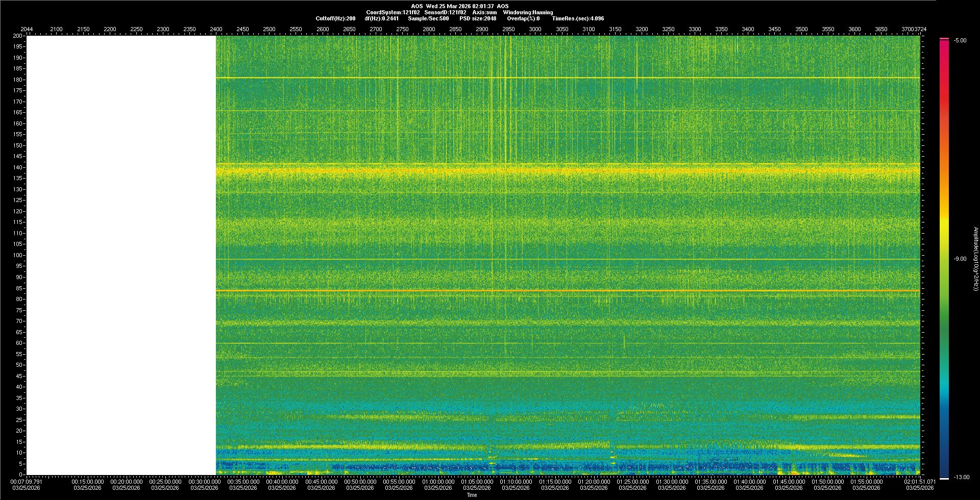Click the Windowing:Hanning header label
This screenshot has height=500, width=980.
point(528,12)
